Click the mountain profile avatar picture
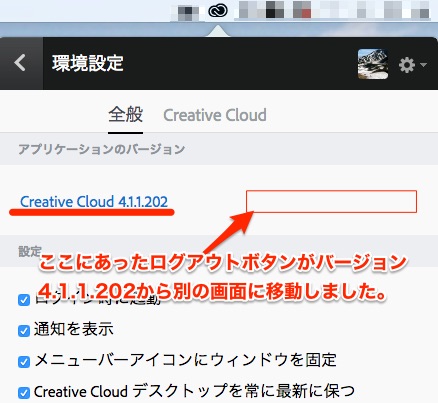 tap(373, 64)
